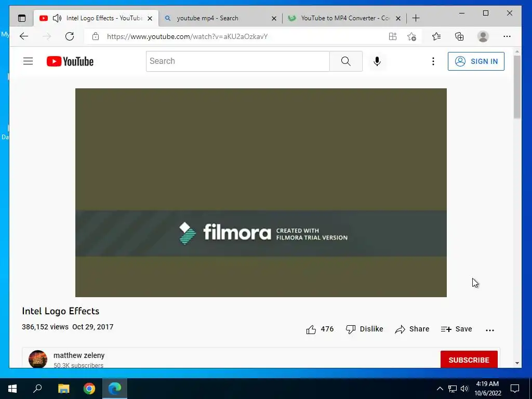Image resolution: width=532 pixels, height=399 pixels.
Task: Open the taskbar clock 4:19 AM
Action: 487,389
